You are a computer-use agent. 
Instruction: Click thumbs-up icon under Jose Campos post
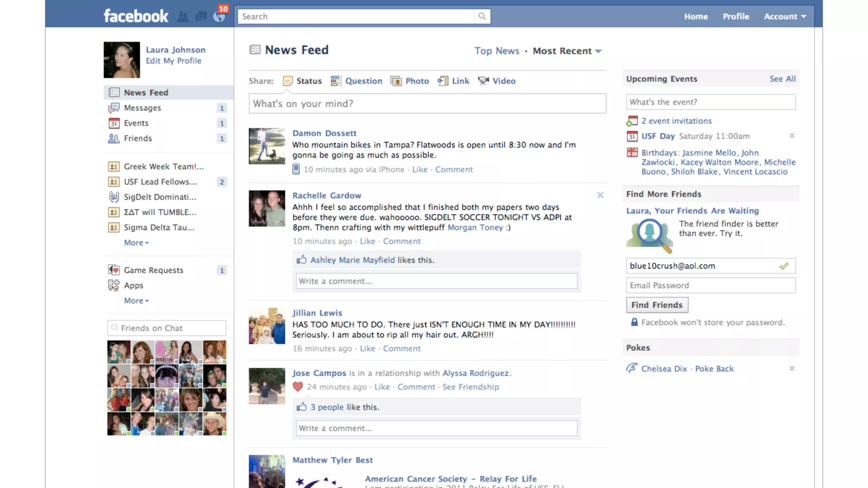click(301, 407)
